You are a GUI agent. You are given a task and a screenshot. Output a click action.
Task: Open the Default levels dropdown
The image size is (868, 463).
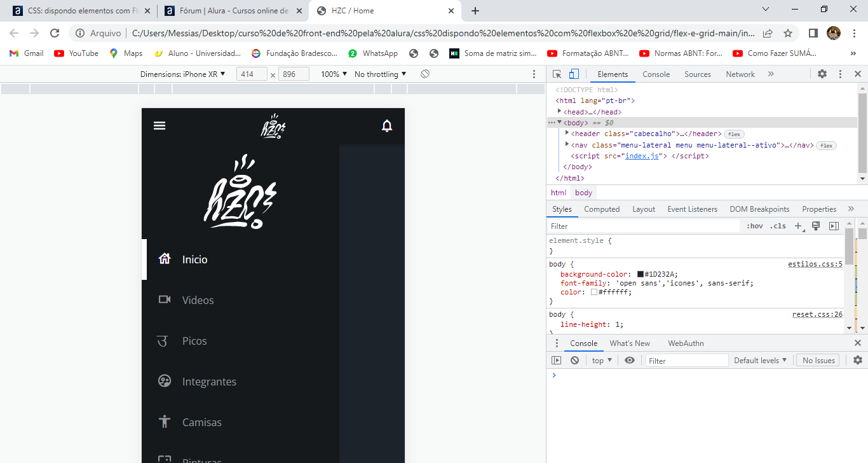click(x=761, y=360)
